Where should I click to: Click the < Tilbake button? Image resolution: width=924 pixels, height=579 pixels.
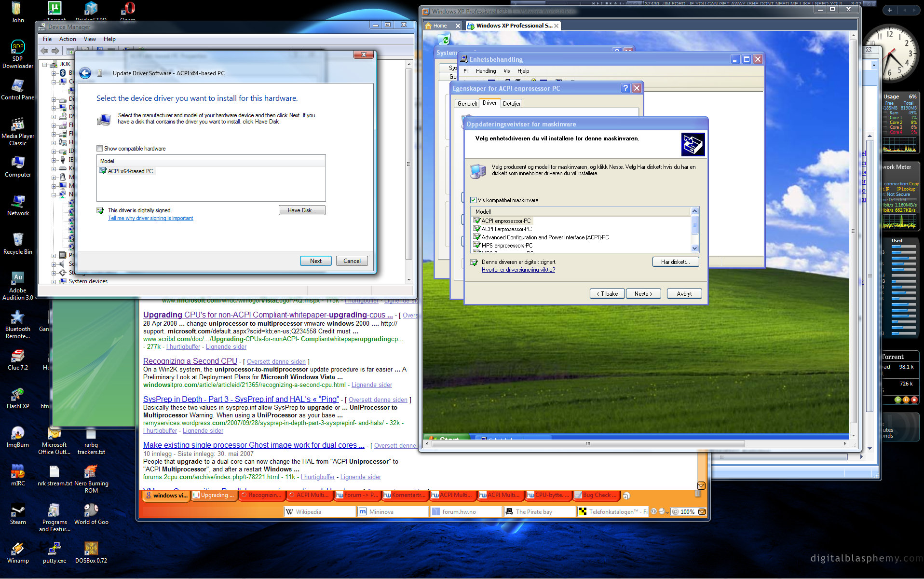point(607,294)
